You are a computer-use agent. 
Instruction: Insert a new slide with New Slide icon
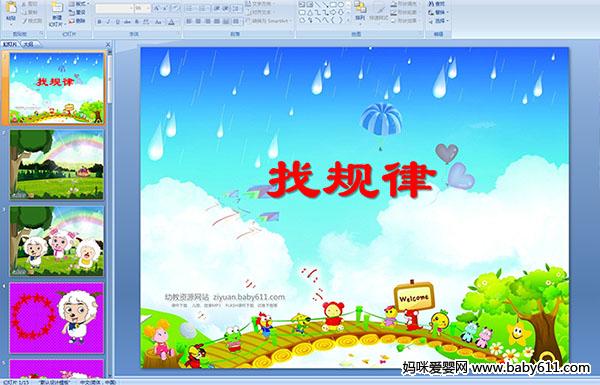tap(57, 14)
